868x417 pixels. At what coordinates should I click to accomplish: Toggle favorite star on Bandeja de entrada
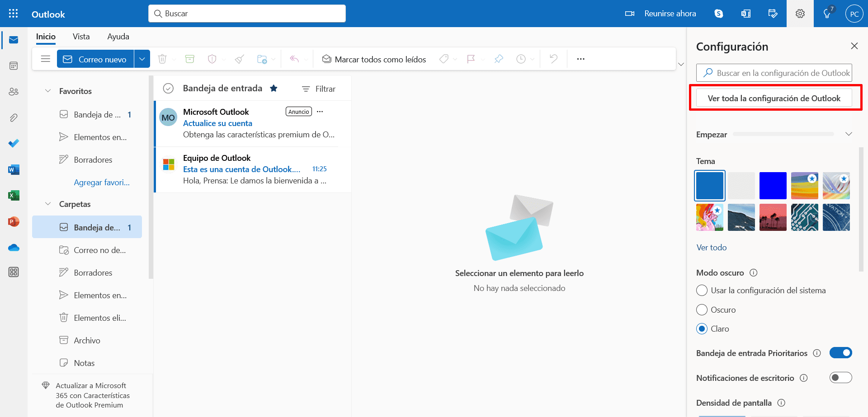(x=274, y=88)
